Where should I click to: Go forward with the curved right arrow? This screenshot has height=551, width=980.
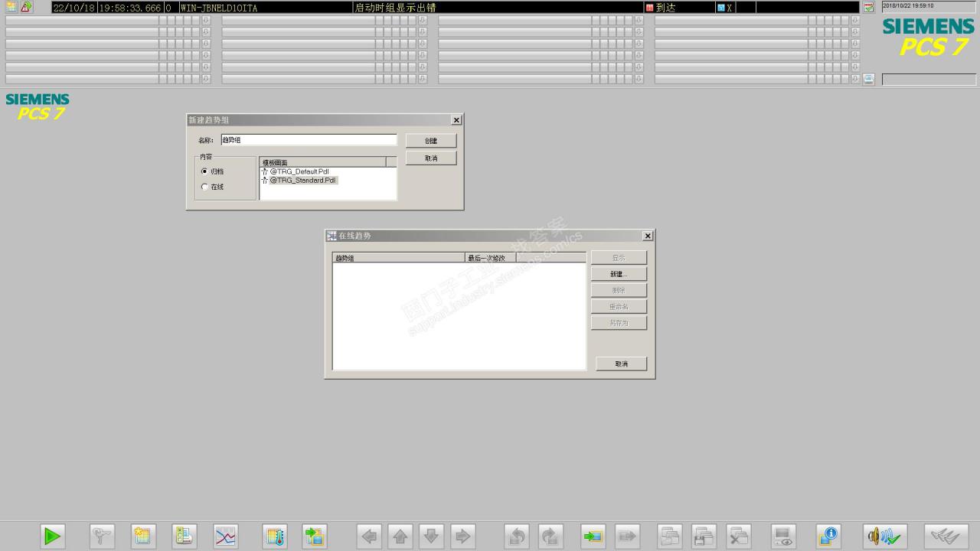click(x=550, y=536)
